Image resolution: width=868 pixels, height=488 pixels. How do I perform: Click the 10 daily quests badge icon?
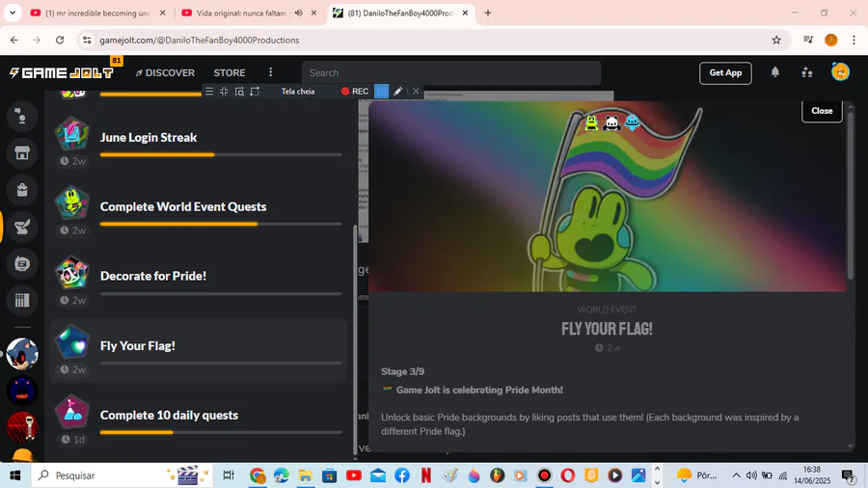pos(72,411)
